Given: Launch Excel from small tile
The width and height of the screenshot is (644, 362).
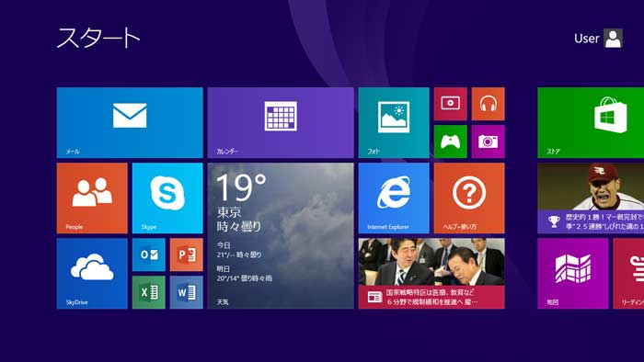Looking at the screenshot, I should tap(149, 292).
